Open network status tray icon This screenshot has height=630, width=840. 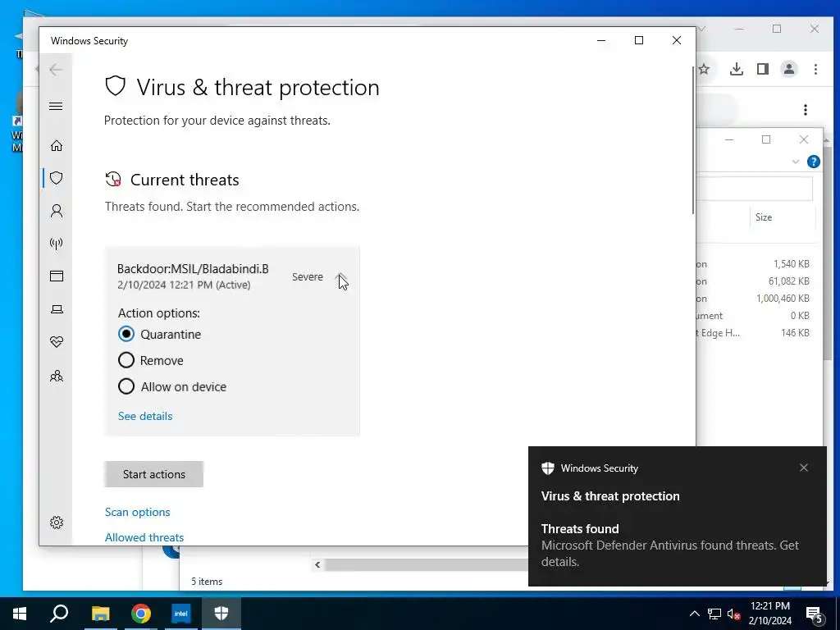pyautogui.click(x=714, y=614)
